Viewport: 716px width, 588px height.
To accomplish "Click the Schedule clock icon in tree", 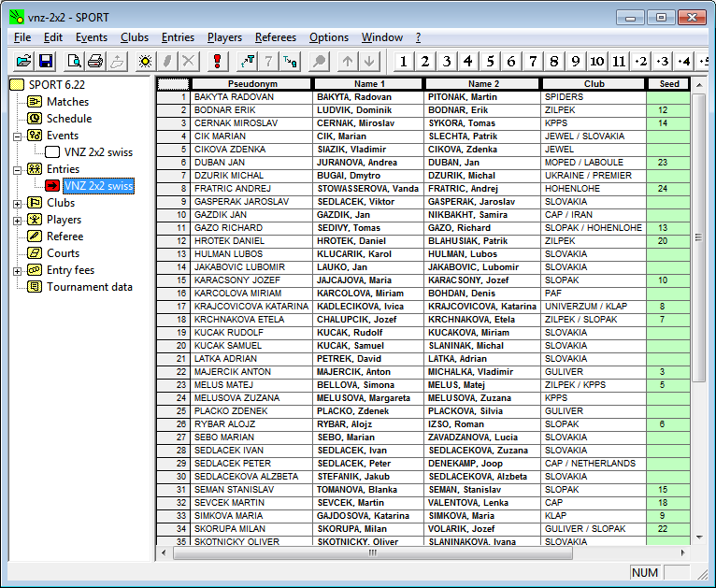I will click(35, 119).
